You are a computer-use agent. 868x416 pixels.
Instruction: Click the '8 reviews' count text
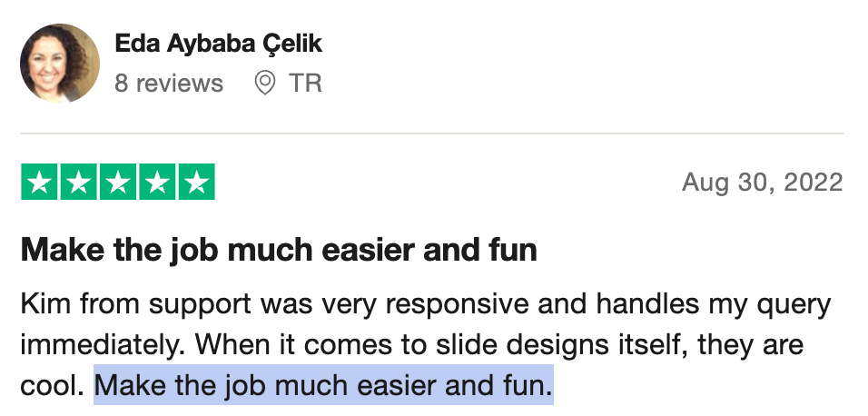tap(169, 83)
